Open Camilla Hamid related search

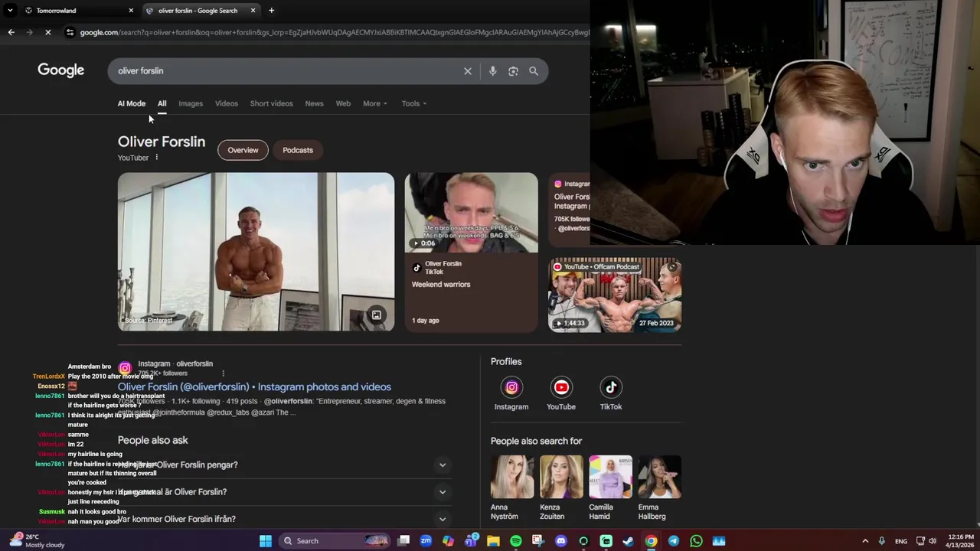[x=610, y=487]
